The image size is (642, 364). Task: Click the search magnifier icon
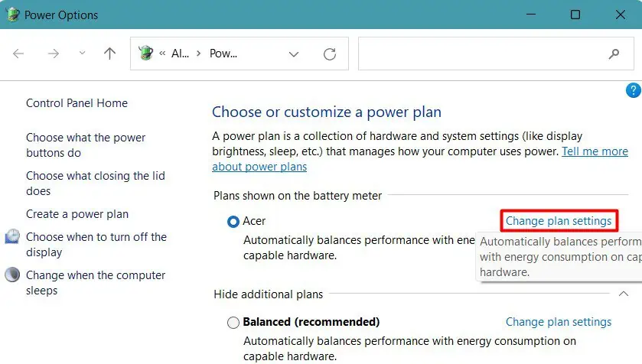coord(614,54)
